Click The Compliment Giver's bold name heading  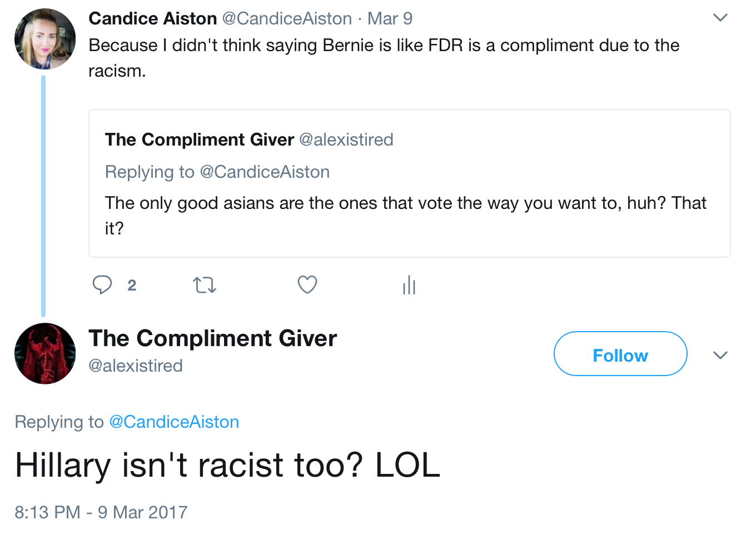[212, 338]
